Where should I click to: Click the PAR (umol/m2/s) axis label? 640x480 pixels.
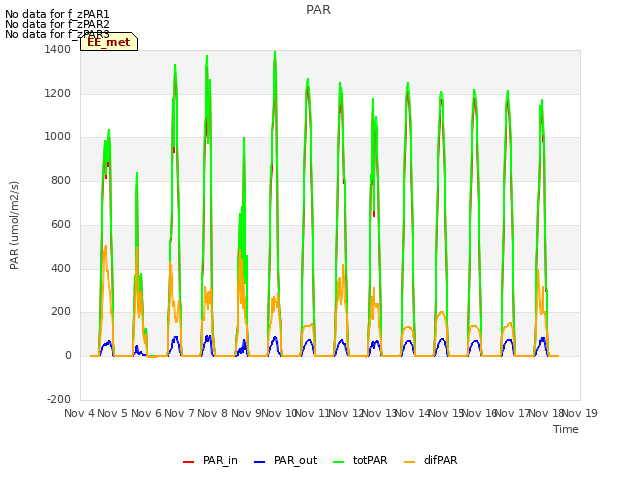pyautogui.click(x=14, y=225)
